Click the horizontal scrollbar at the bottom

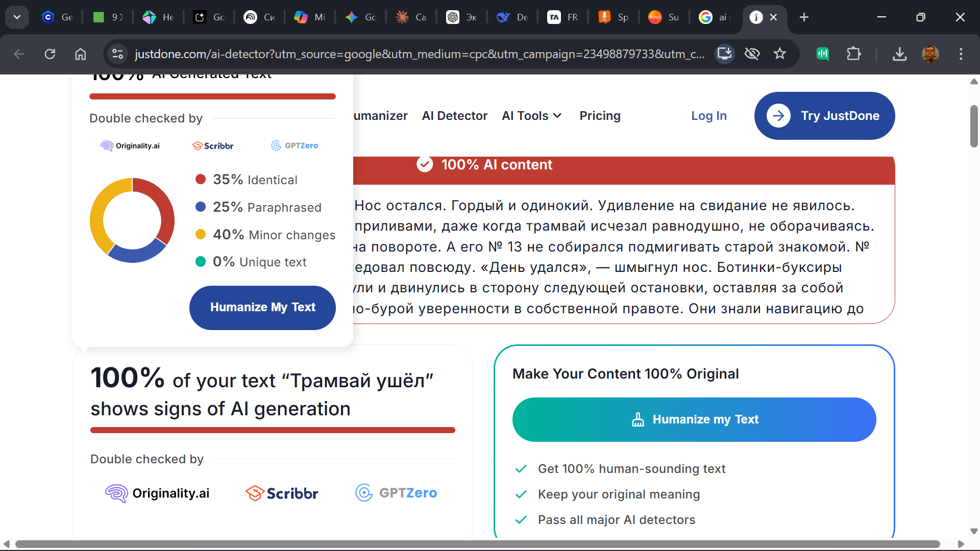pyautogui.click(x=477, y=544)
